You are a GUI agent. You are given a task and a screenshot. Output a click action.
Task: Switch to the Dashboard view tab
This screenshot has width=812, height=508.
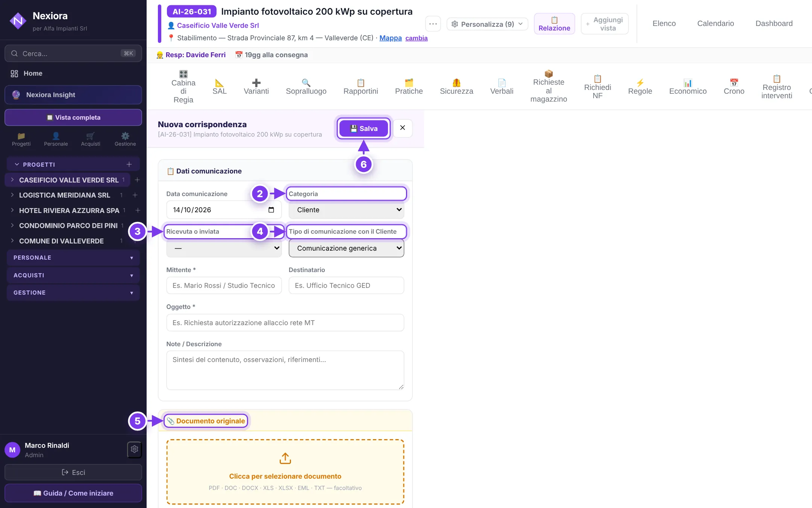click(774, 23)
